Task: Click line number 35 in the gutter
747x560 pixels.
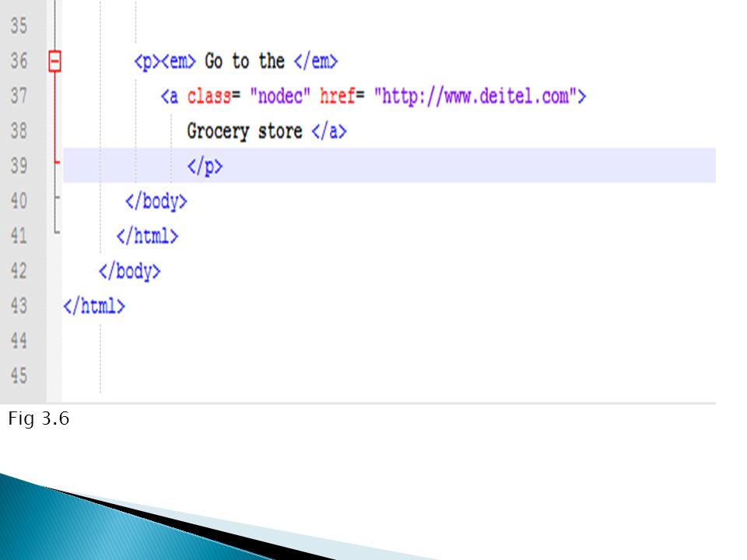Action: 19,26
